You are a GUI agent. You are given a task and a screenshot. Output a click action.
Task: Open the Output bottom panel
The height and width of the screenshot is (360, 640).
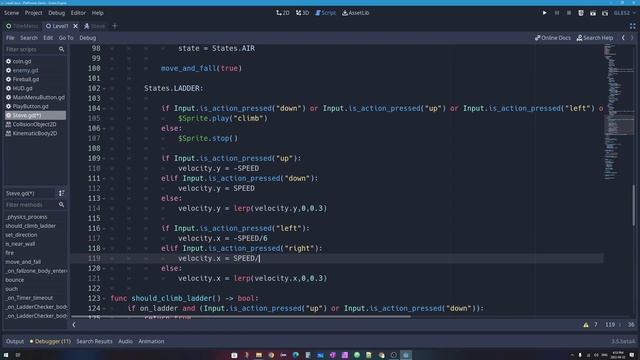click(x=15, y=341)
